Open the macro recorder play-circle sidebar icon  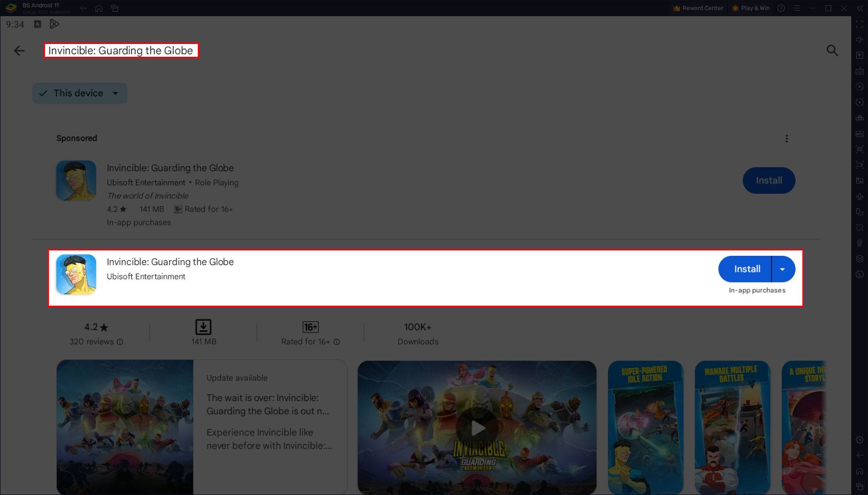860,87
